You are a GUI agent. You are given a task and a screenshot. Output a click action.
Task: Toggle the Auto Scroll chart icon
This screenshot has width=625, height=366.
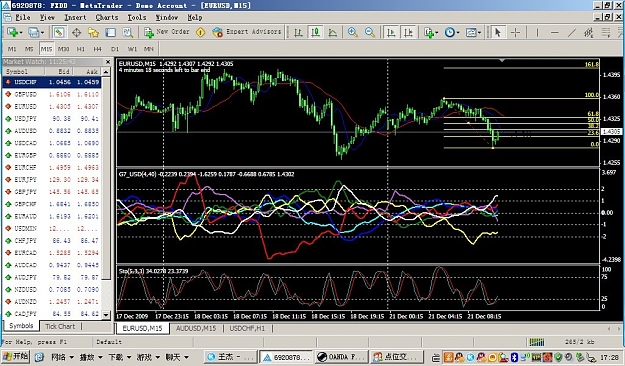click(x=391, y=32)
